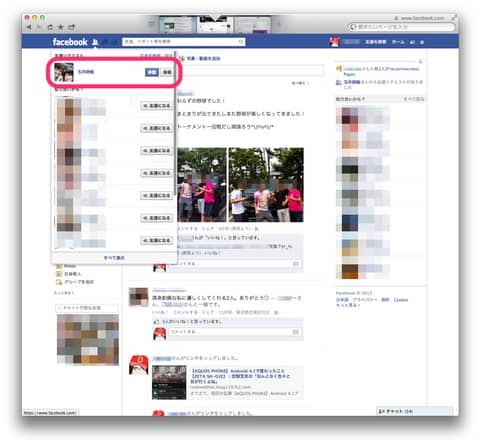Click 'See all' link at popup bottom
Viewport: 480px width, 446px height.
[114, 258]
